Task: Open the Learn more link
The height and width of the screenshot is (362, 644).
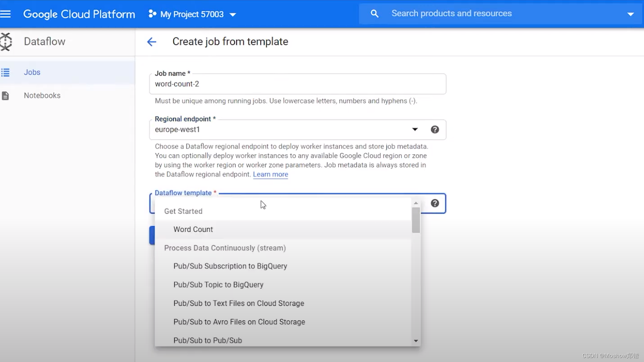Action: pos(270,175)
